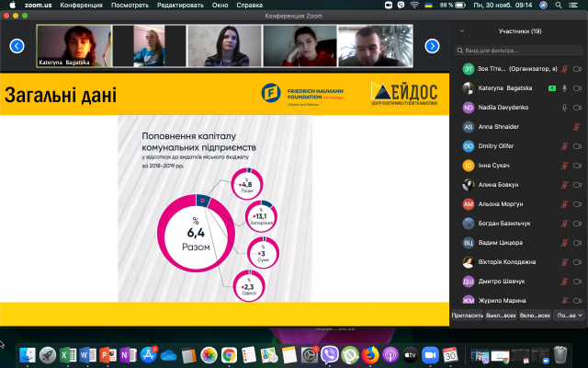Image resolution: width=588 pixels, height=368 pixels.
Task: Open Trash from the dock
Action: pyautogui.click(x=560, y=355)
